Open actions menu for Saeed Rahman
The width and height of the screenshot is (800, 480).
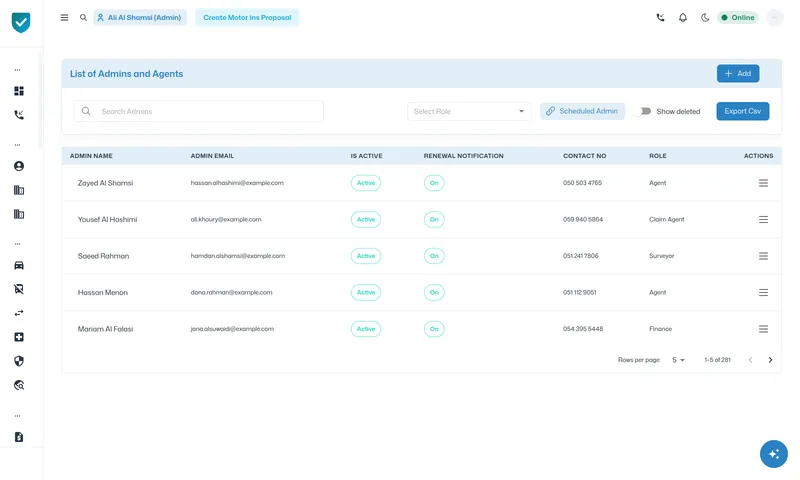point(763,256)
